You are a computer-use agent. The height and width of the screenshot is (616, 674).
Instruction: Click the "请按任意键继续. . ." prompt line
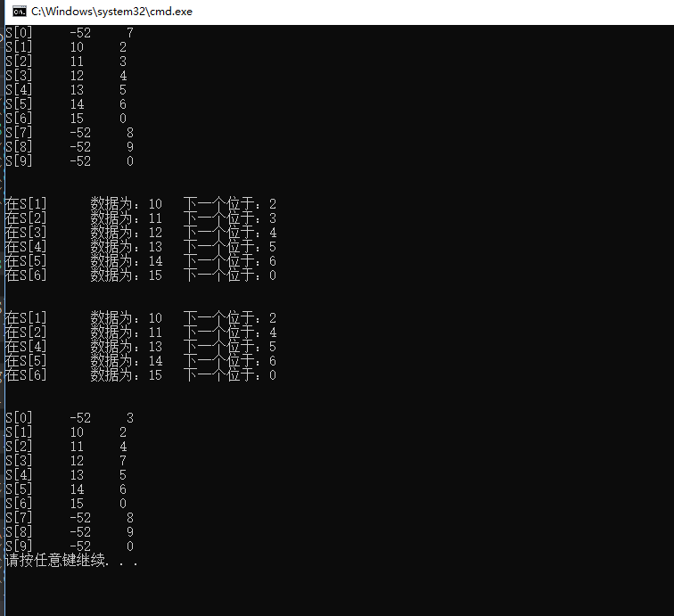pos(71,561)
